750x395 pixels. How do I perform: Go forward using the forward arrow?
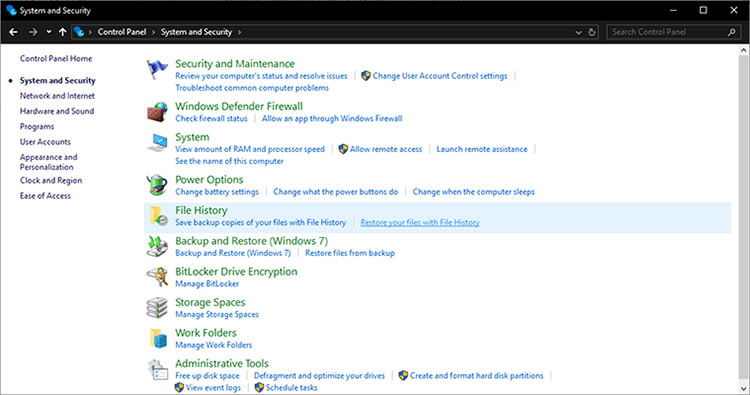[x=33, y=32]
